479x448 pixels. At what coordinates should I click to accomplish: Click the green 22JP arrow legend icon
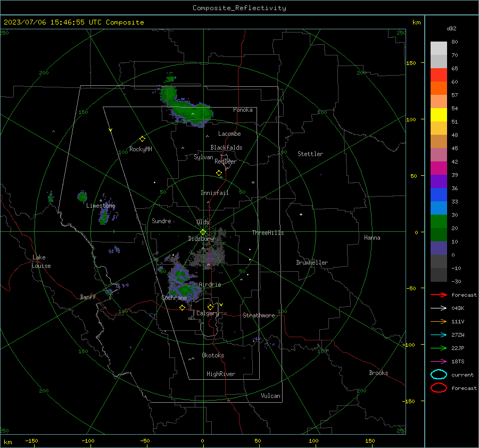[x=439, y=348]
